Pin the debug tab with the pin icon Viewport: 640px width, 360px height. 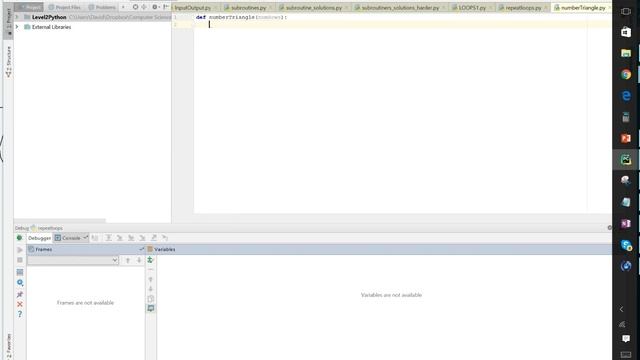tap(20, 294)
